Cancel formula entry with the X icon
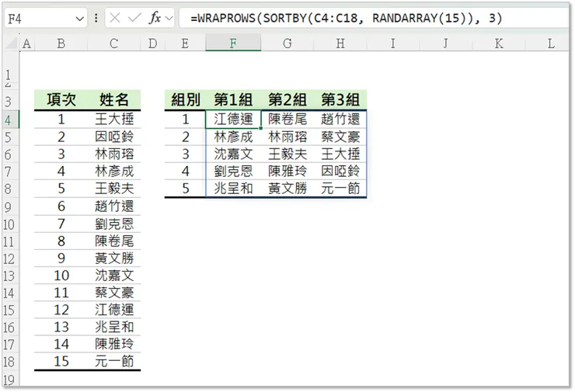 point(115,18)
